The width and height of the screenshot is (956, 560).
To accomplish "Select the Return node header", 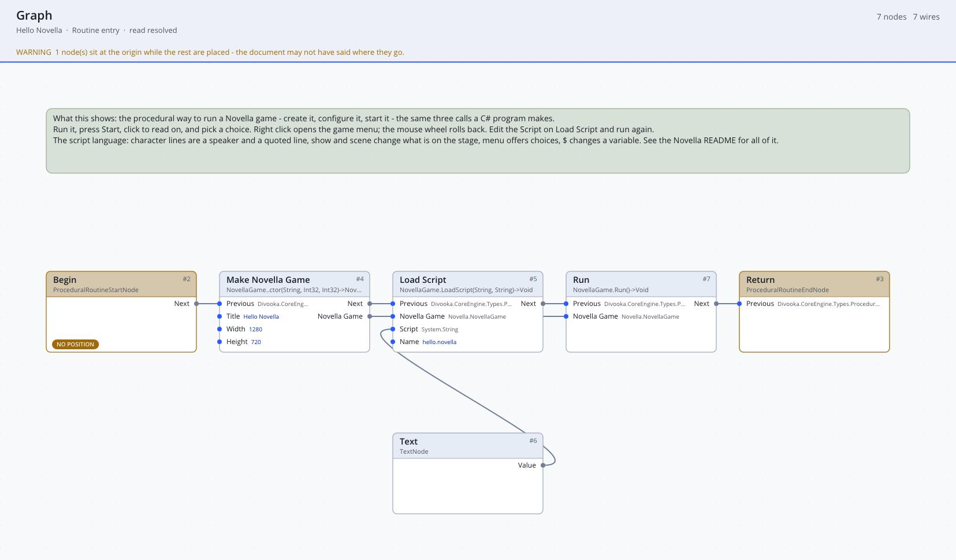I will (814, 284).
